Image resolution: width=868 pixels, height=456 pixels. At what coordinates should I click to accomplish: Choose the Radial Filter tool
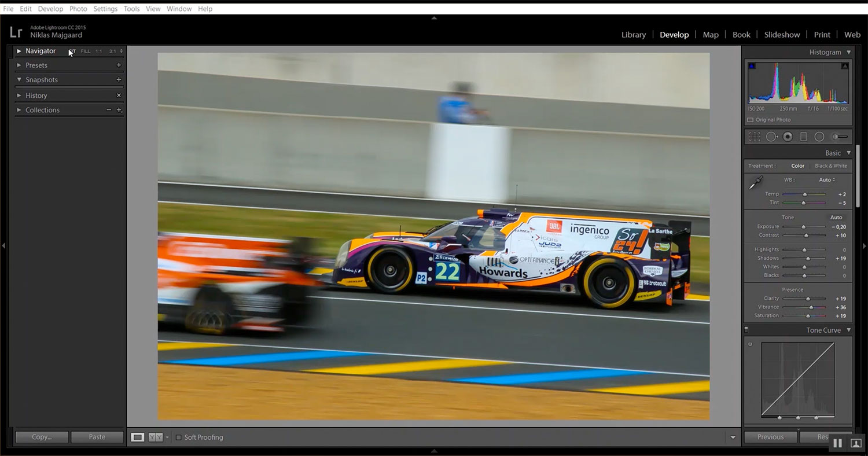pos(819,137)
